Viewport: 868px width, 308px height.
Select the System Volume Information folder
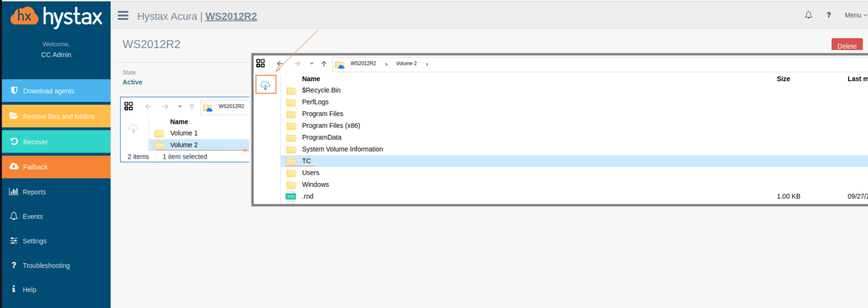pyautogui.click(x=574, y=149)
